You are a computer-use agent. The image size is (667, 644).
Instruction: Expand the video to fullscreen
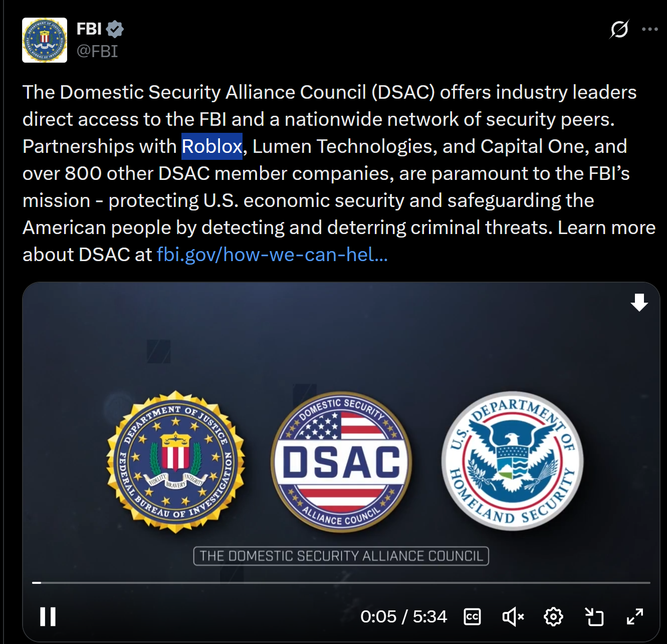pyautogui.click(x=635, y=616)
